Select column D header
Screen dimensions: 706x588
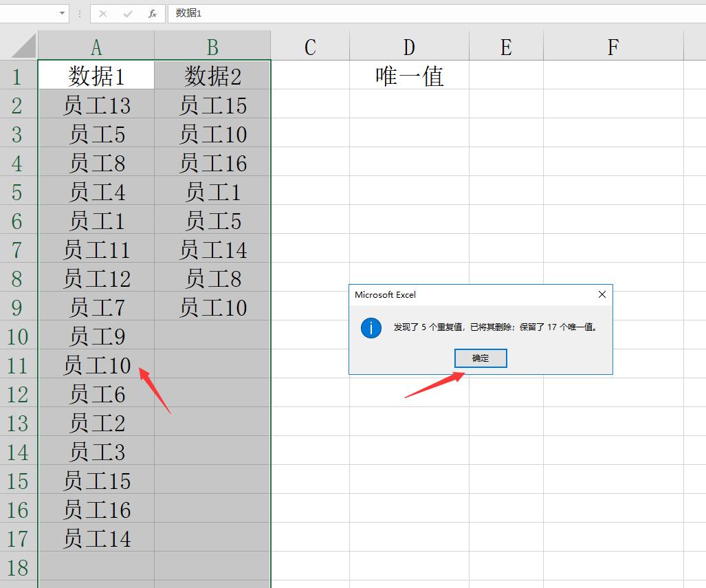coord(409,47)
